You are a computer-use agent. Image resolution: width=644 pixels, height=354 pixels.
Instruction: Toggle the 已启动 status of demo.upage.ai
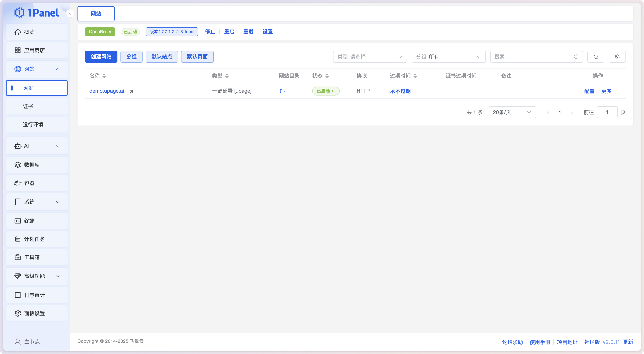tap(326, 91)
